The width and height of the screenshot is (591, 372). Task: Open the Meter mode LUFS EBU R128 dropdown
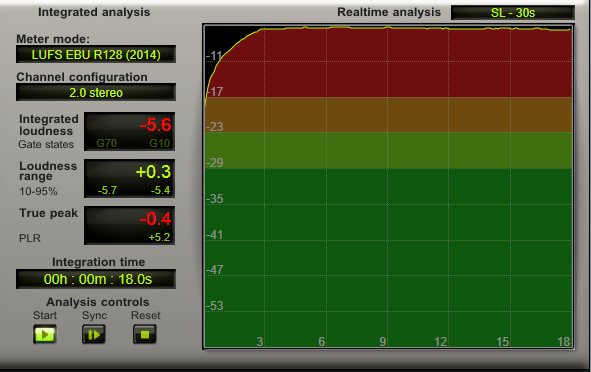96,54
